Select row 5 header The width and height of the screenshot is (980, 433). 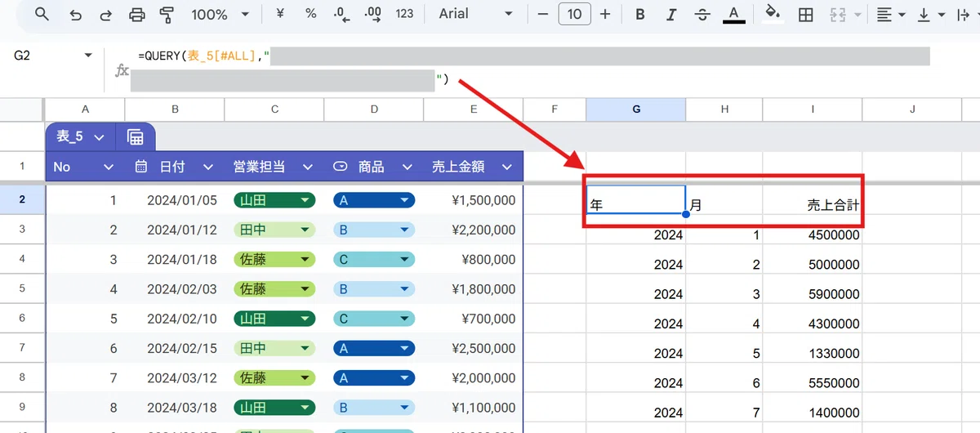(22, 289)
